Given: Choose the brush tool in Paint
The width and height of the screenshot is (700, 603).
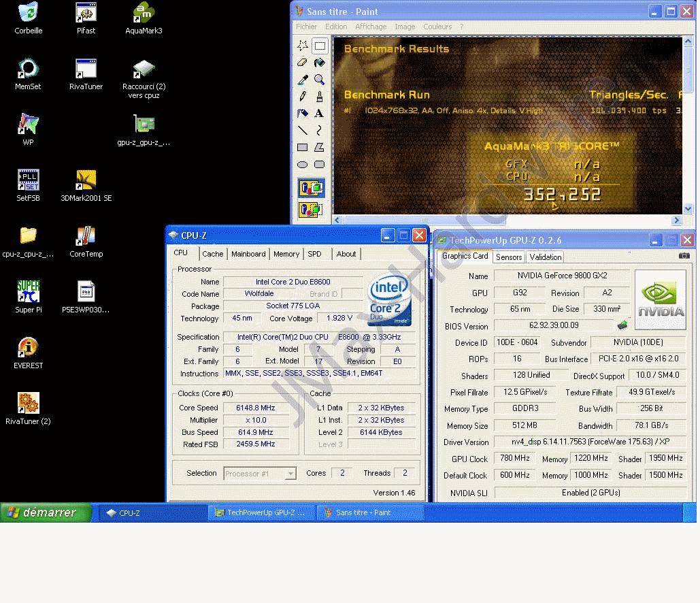Looking at the screenshot, I should [x=320, y=97].
